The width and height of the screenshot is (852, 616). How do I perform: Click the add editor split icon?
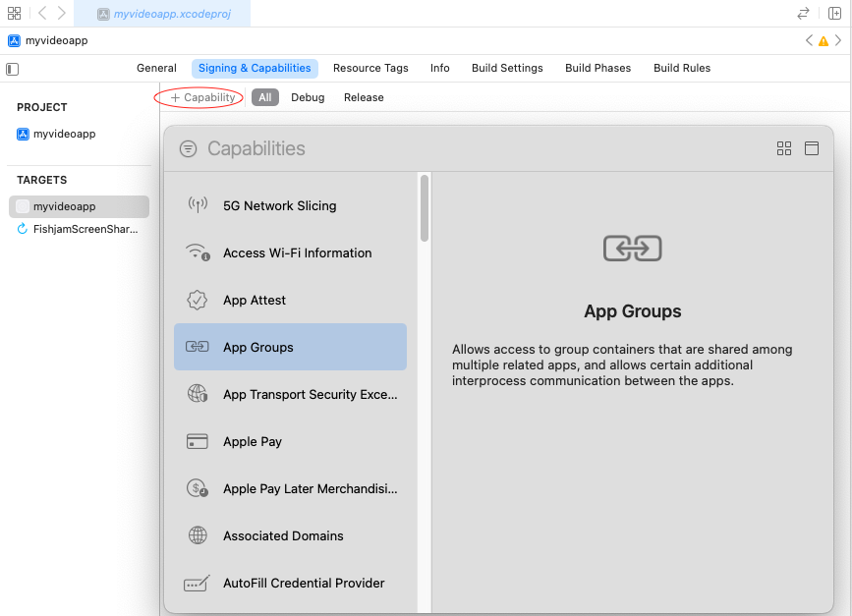point(834,13)
